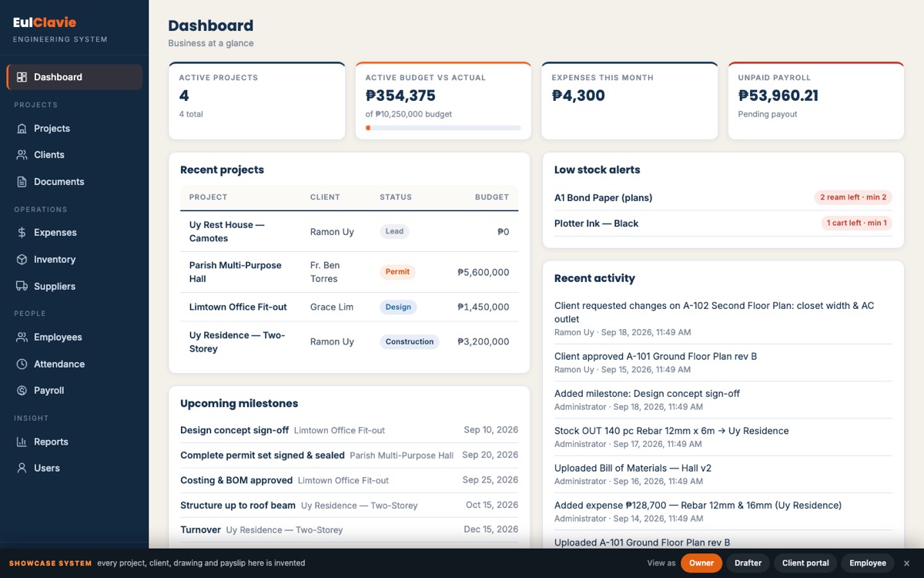
Task: Click the '1 cart left · min 1' badge
Action: [857, 223]
